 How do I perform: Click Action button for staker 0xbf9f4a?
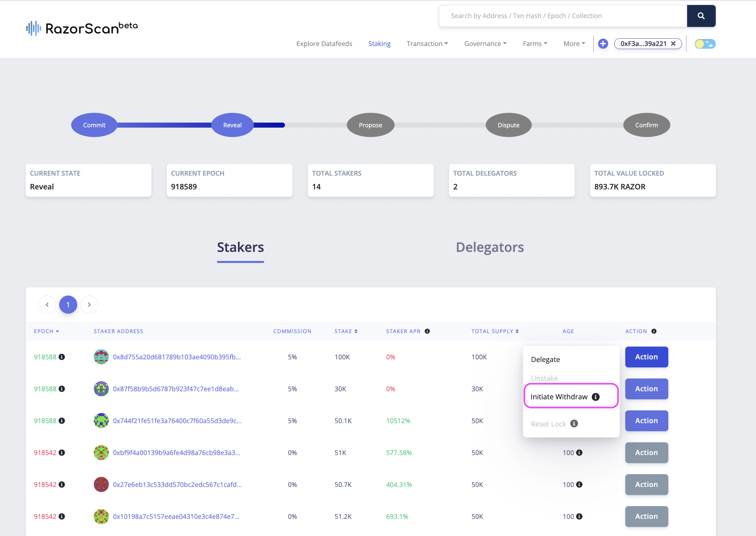(646, 452)
